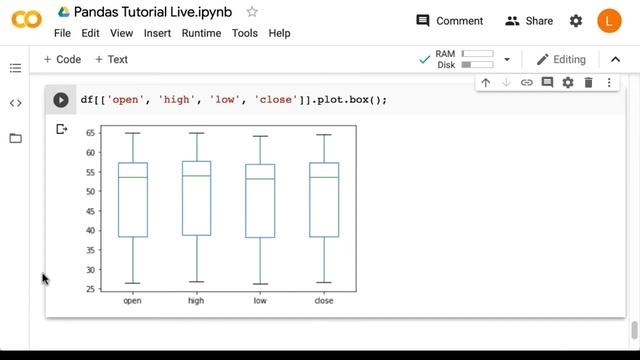
Task: Expand the runtime connection dropdown arrow
Action: pos(507,60)
